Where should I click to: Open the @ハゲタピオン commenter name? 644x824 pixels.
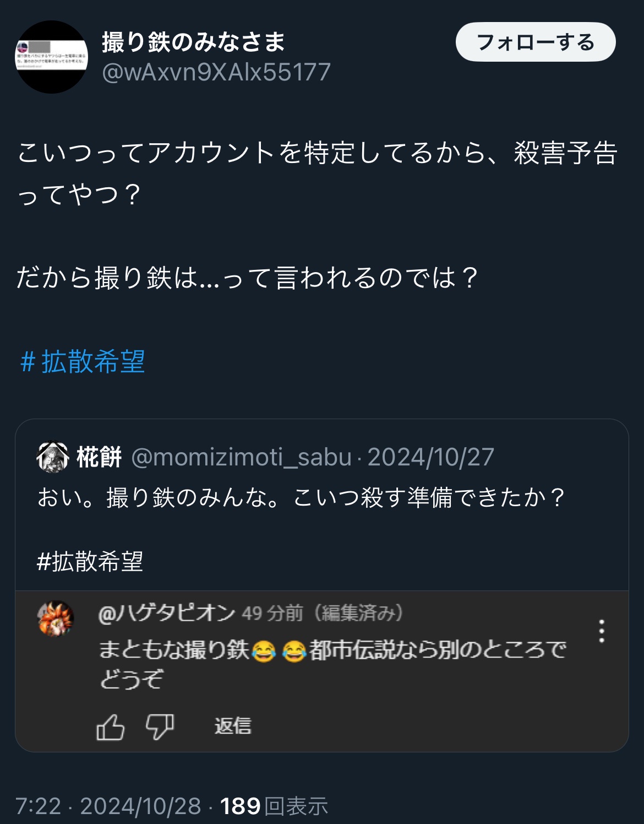pyautogui.click(x=167, y=613)
